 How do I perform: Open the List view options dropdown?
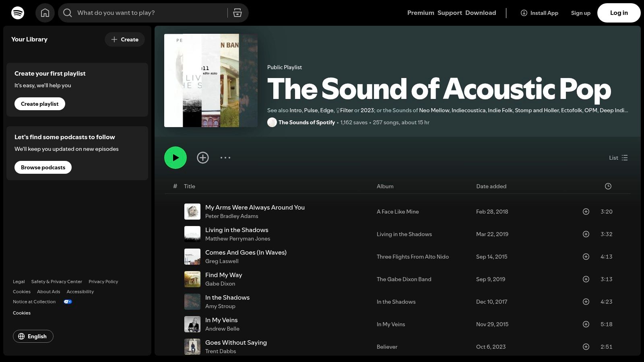[618, 158]
